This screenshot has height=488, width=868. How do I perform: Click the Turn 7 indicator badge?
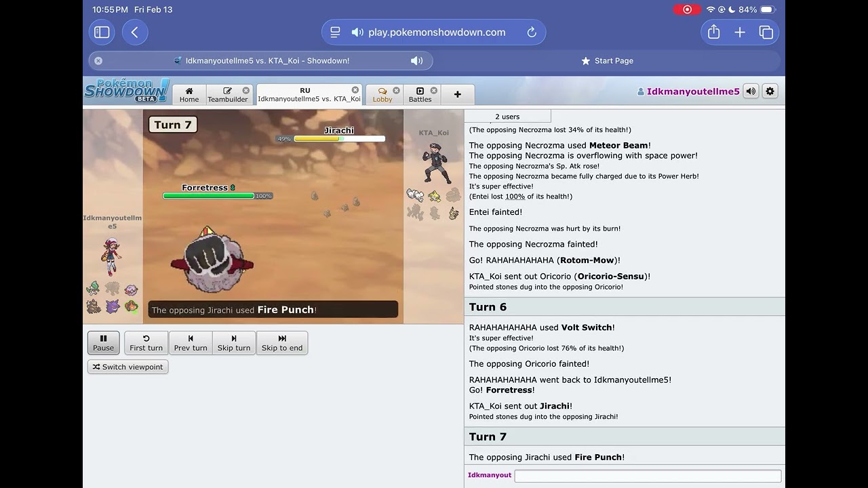tap(173, 124)
